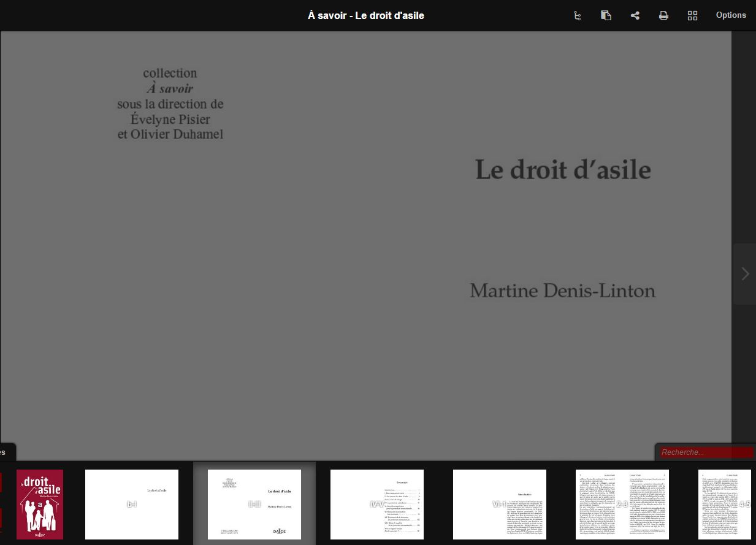The width and height of the screenshot is (756, 545).
Task: Select the highlighted II-III page thumbnail
Action: (254, 505)
